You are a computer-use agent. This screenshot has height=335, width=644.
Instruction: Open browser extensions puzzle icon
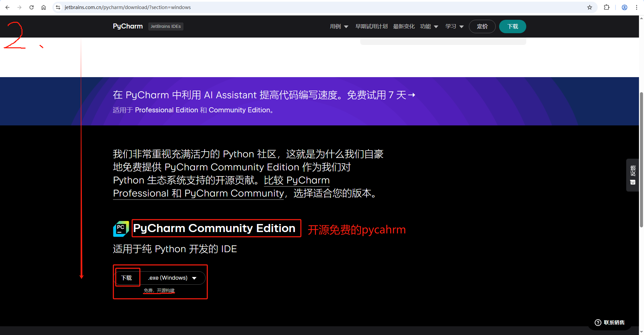[606, 7]
